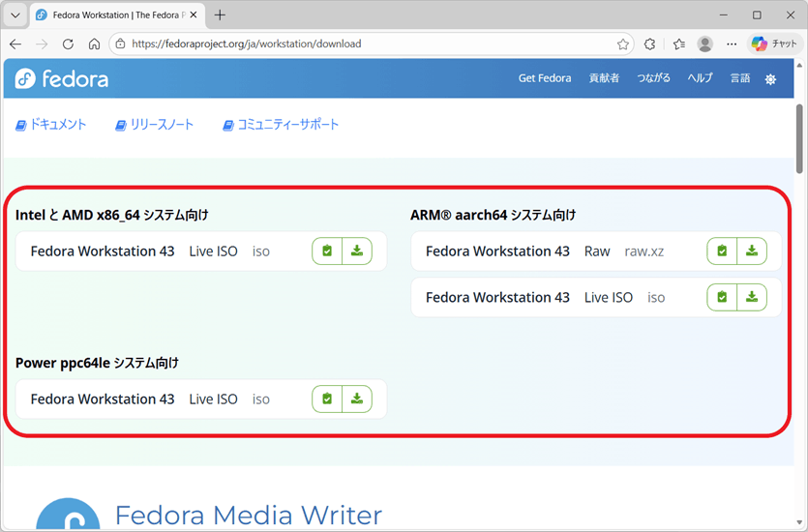Screen dimensions: 808x532
Task: Download the x86_64 Fedora Workstation Live ISO
Action: (x=357, y=251)
